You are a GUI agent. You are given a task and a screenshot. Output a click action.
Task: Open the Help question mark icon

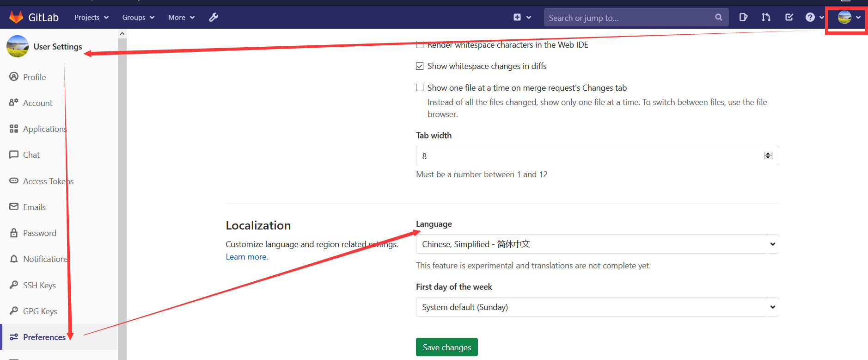pyautogui.click(x=810, y=17)
